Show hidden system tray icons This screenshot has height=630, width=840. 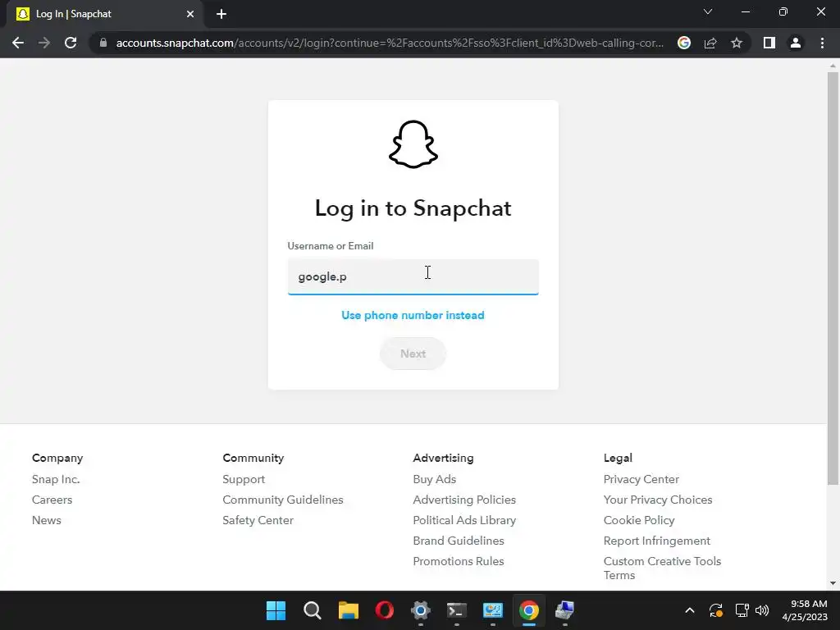pyautogui.click(x=690, y=610)
